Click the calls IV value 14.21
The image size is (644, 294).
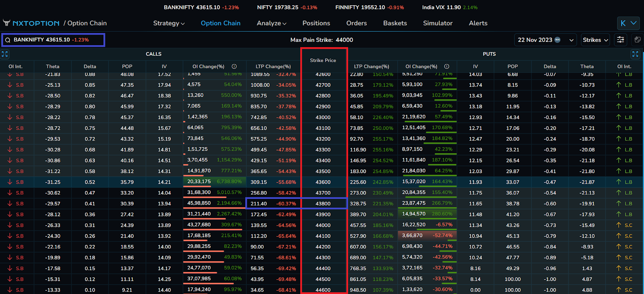tap(164, 182)
